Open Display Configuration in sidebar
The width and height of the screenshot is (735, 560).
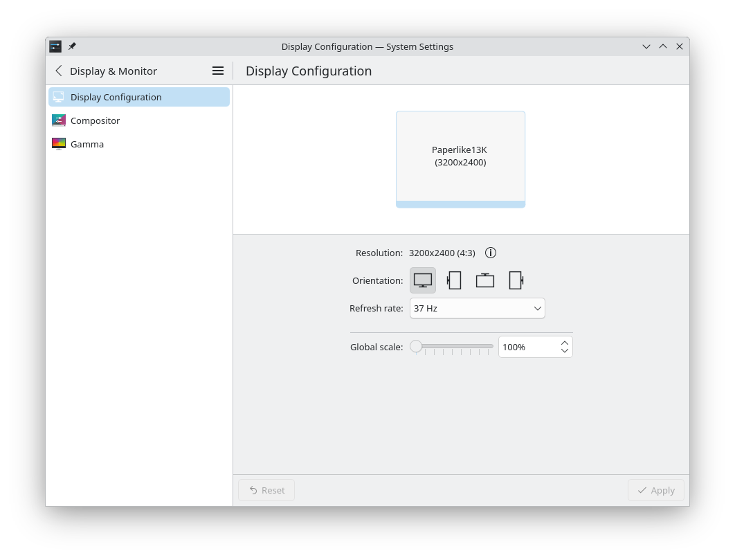[x=139, y=97]
